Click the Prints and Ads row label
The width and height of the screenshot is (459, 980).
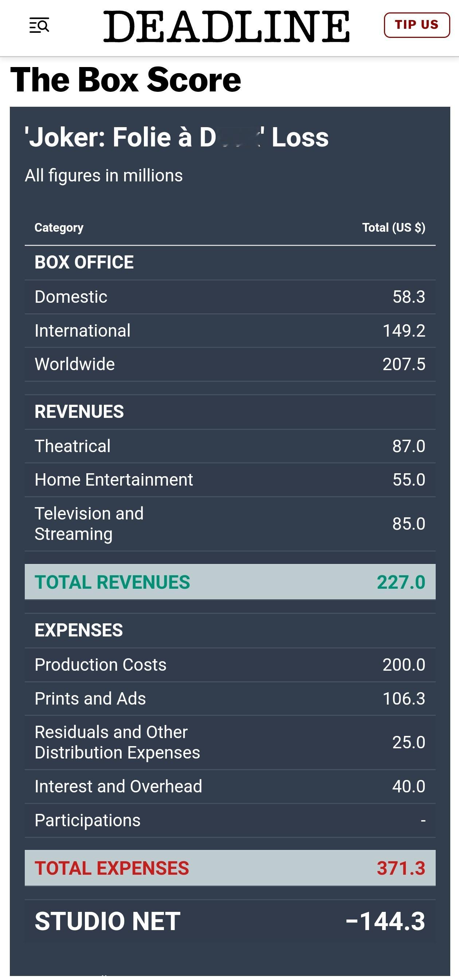click(x=90, y=698)
